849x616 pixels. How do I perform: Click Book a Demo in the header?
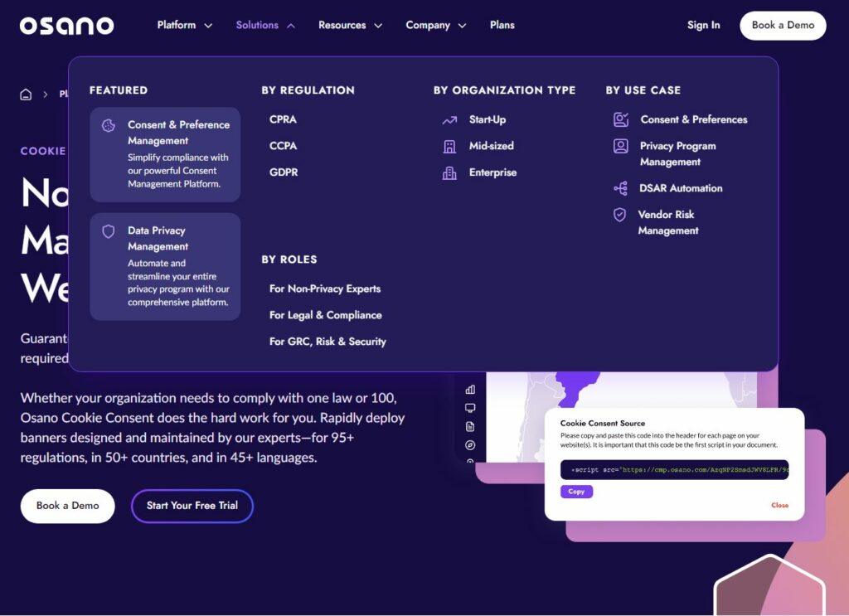coord(783,26)
